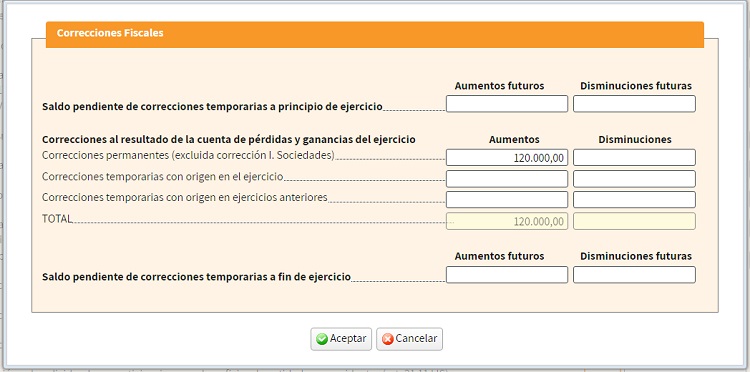Focus Correcciones permanentes Disminuciones field
Image resolution: width=750 pixels, height=372 pixels.
[634, 157]
